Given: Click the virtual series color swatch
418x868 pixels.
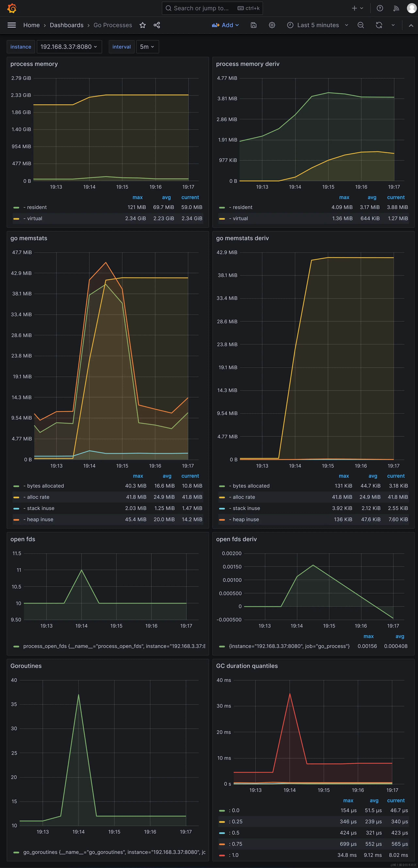Looking at the screenshot, I should [x=16, y=218].
